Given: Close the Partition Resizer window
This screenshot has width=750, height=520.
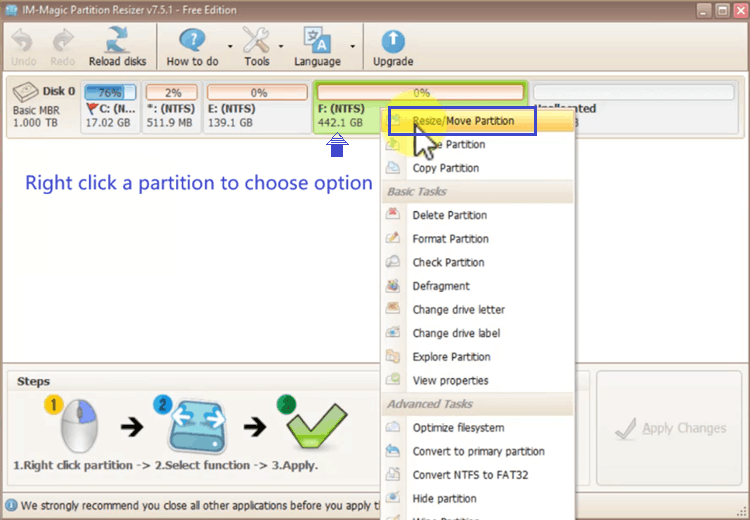Looking at the screenshot, I should coord(741,10).
